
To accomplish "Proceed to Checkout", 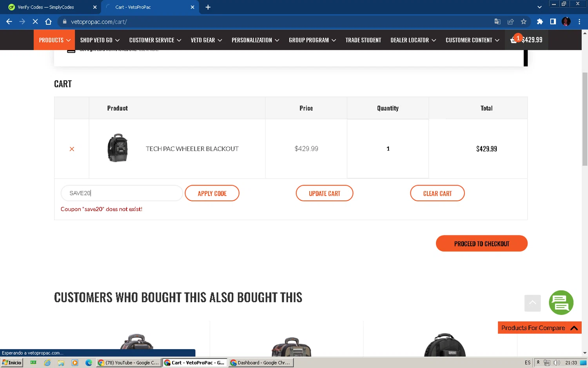I will 482,243.
